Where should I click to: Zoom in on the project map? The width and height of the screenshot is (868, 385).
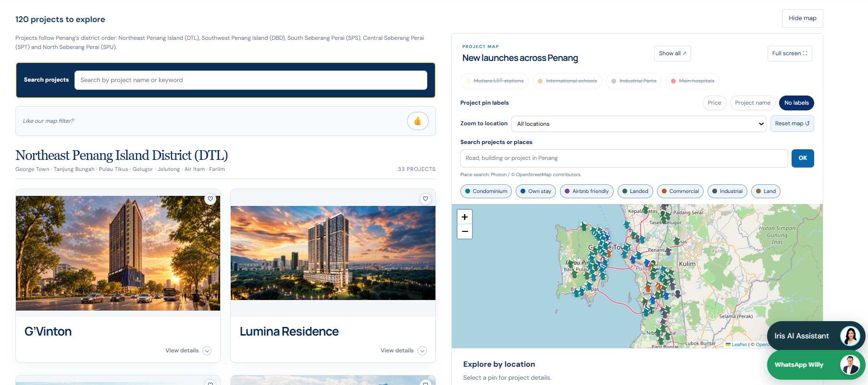click(x=465, y=217)
